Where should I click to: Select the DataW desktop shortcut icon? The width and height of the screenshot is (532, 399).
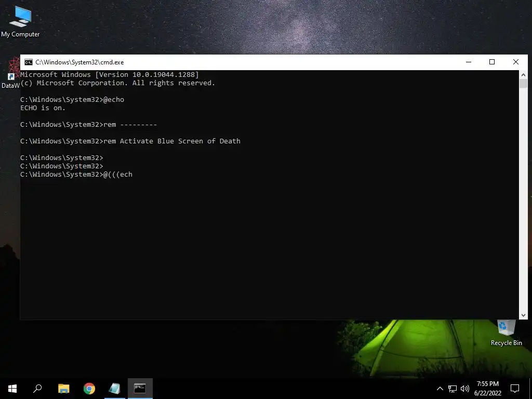(10, 73)
